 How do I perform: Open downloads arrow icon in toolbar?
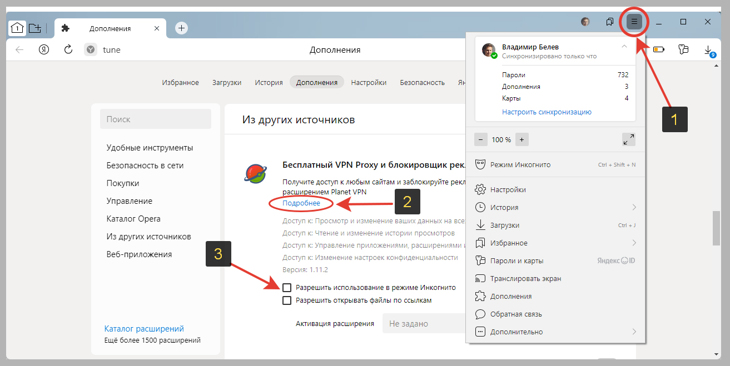pyautogui.click(x=708, y=50)
